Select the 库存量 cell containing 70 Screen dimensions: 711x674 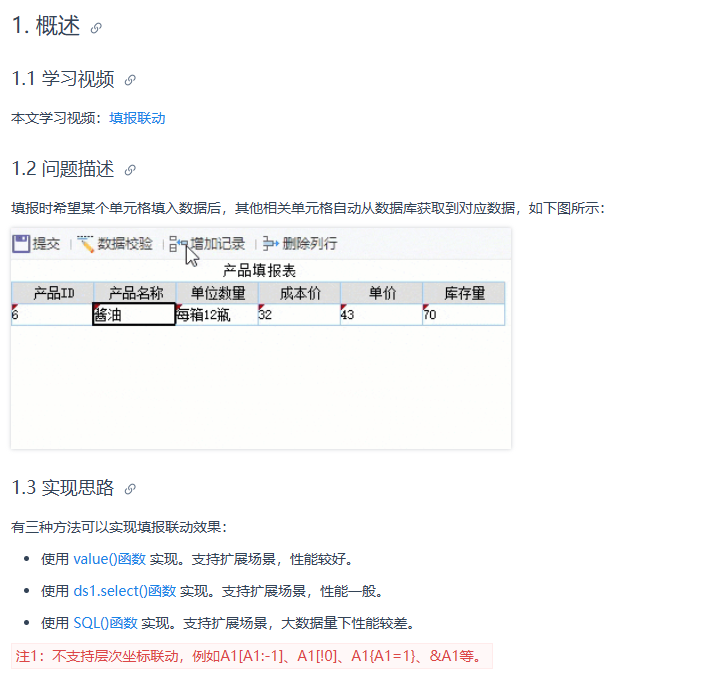(x=463, y=314)
